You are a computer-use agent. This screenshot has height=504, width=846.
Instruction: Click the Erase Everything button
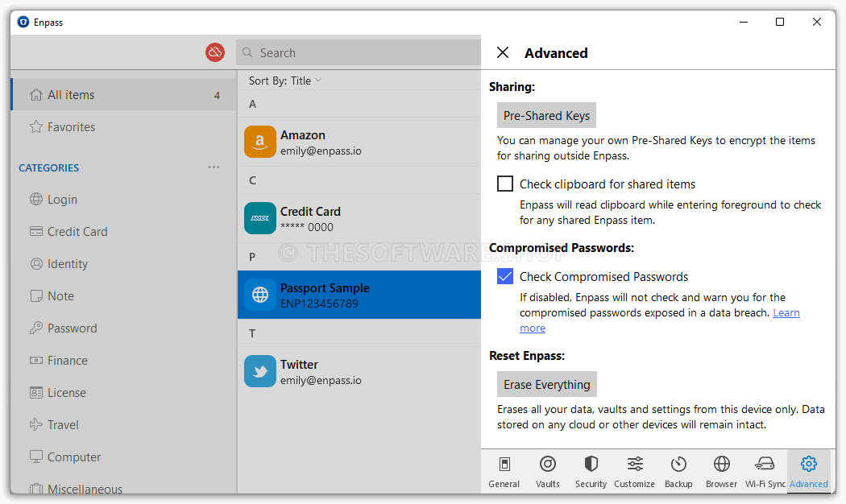coord(547,384)
